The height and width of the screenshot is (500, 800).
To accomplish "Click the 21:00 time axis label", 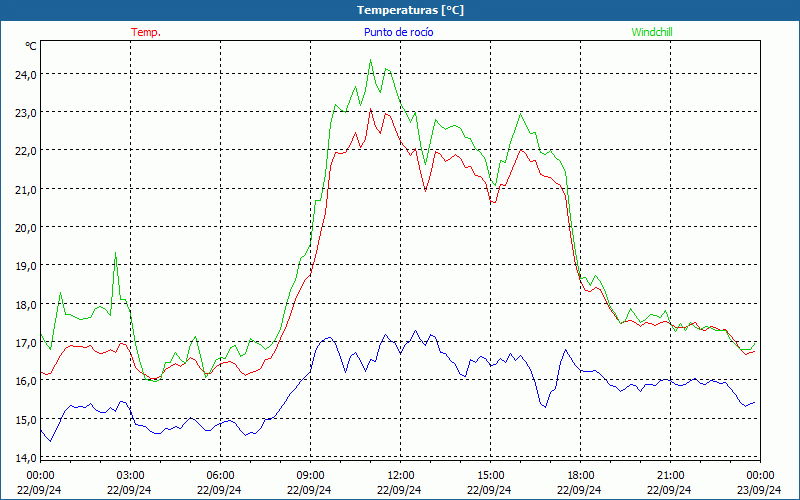I will [670, 476].
